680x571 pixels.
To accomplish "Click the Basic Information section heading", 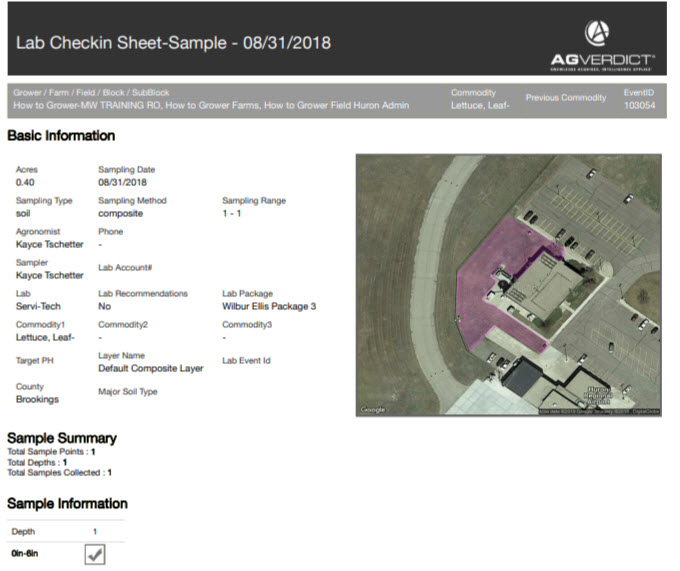I will pyautogui.click(x=61, y=135).
